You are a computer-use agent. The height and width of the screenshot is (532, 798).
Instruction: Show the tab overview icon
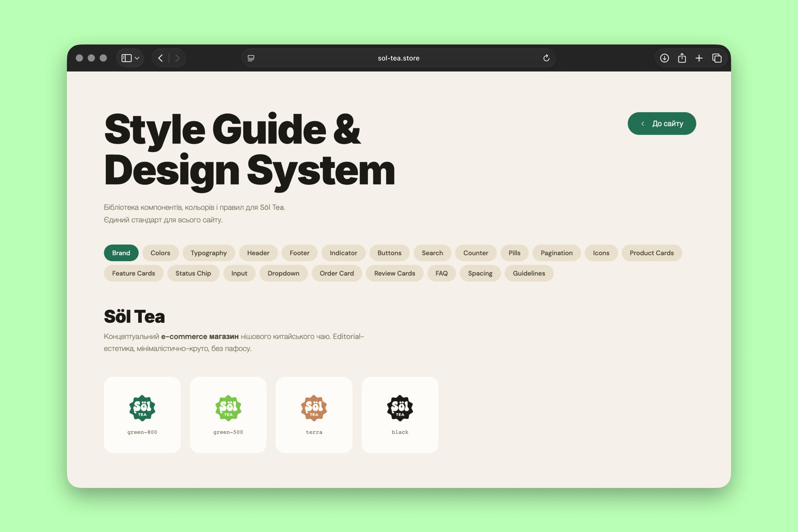[717, 58]
